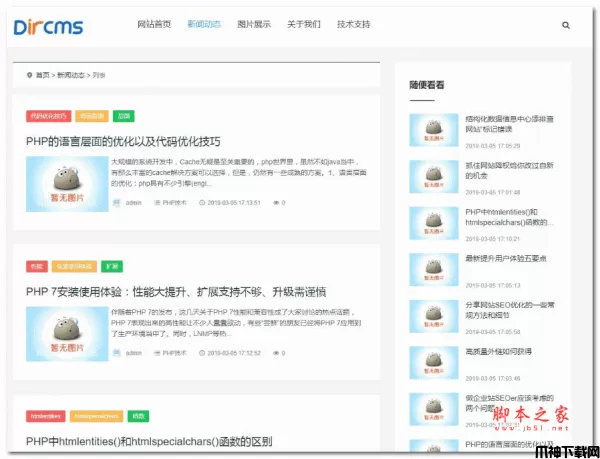Click sidebar date 2019-03-05 17:03:46

[x=493, y=378]
